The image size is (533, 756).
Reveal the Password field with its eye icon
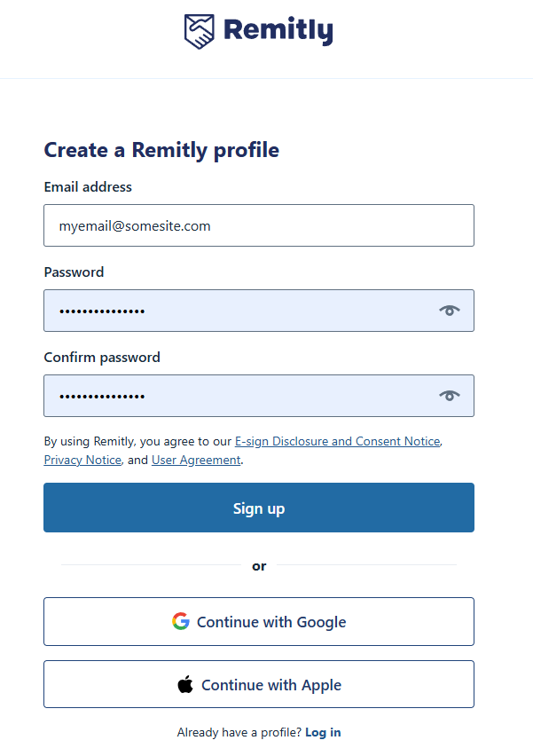[449, 311]
